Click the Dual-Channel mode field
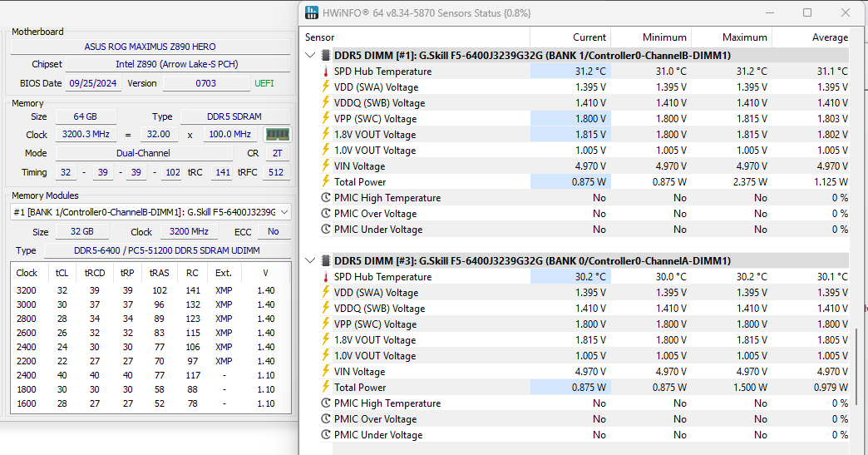Screen dimensions: 868x455 [143, 153]
